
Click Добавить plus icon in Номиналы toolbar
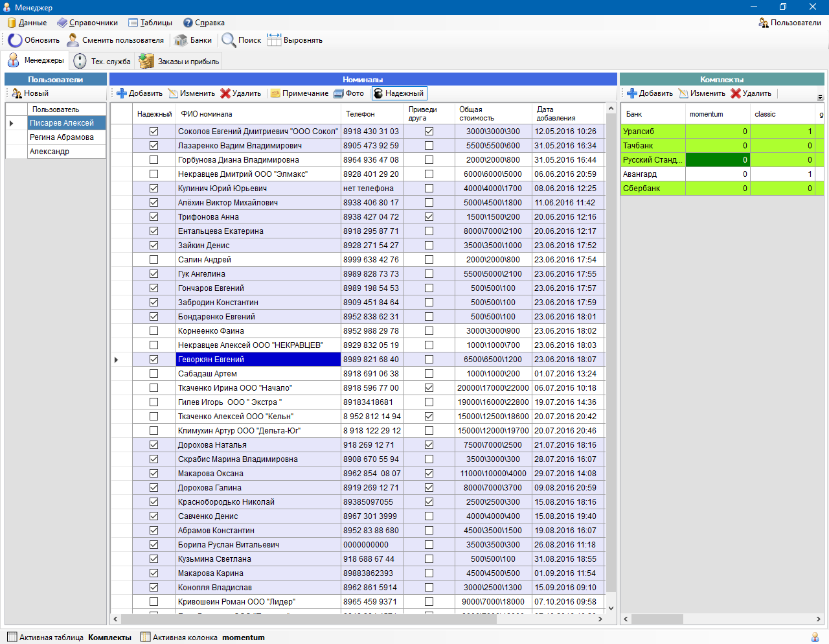click(122, 93)
